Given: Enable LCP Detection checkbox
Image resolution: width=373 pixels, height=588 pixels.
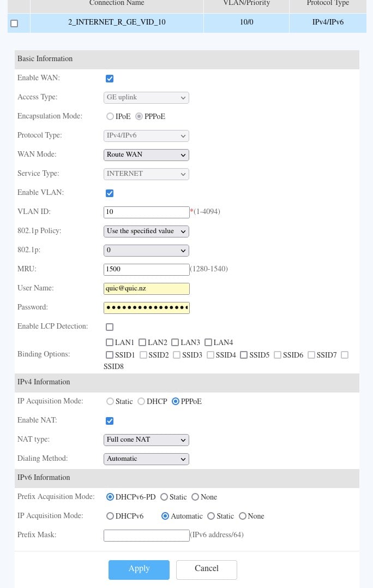Looking at the screenshot, I should 110,327.
